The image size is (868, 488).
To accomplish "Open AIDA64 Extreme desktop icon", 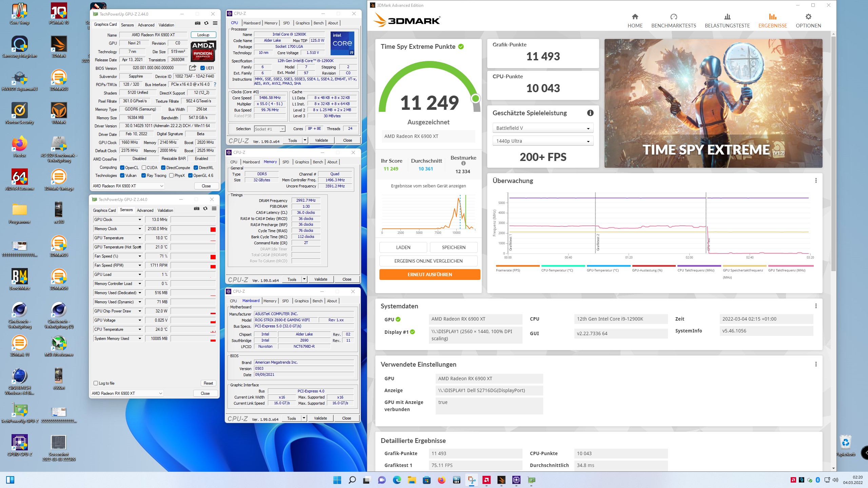I will point(19,180).
